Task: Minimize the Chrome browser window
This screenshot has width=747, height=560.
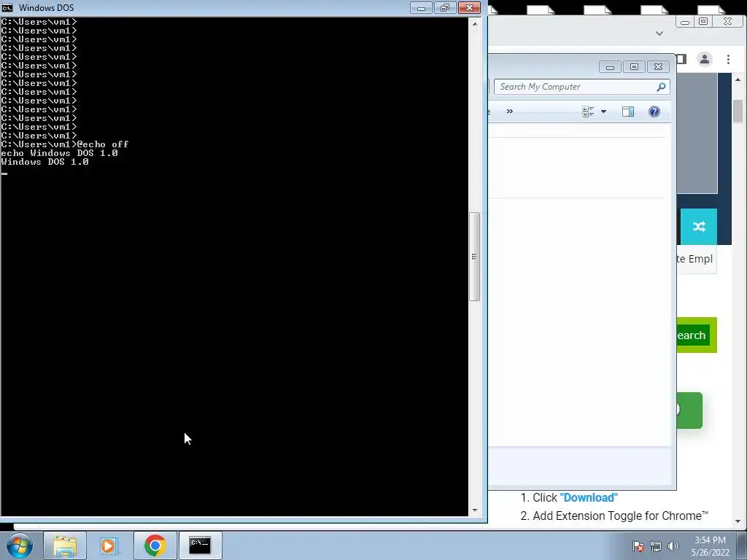Action: click(x=685, y=22)
